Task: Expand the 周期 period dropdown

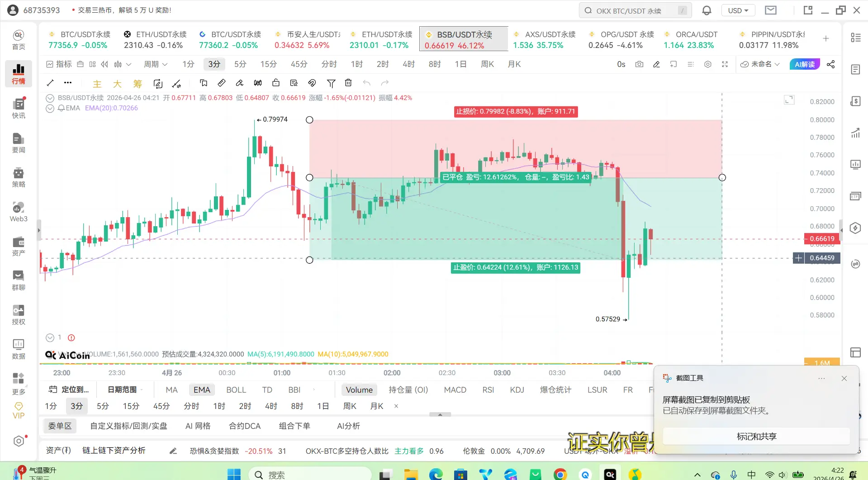Action: point(156,64)
